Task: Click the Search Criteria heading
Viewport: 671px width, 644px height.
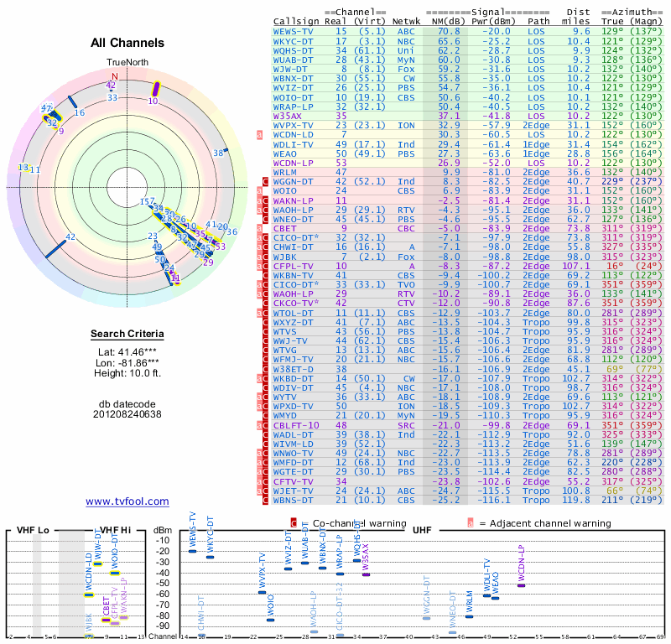Action: tap(127, 334)
